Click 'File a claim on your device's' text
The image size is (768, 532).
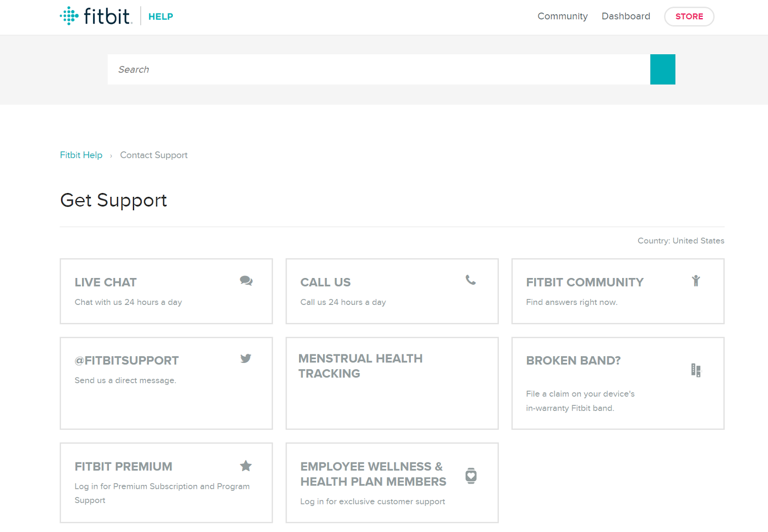(x=580, y=394)
